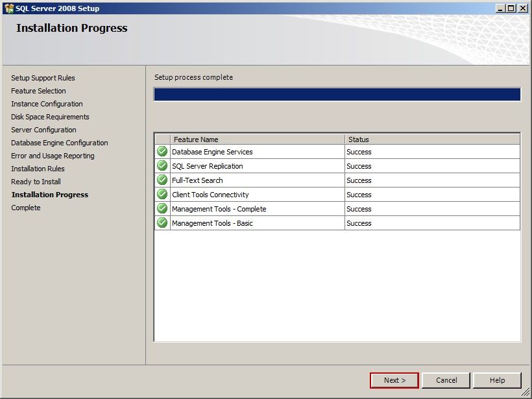
Task: Click the green check icon for Database Engine Services
Action: [x=162, y=151]
